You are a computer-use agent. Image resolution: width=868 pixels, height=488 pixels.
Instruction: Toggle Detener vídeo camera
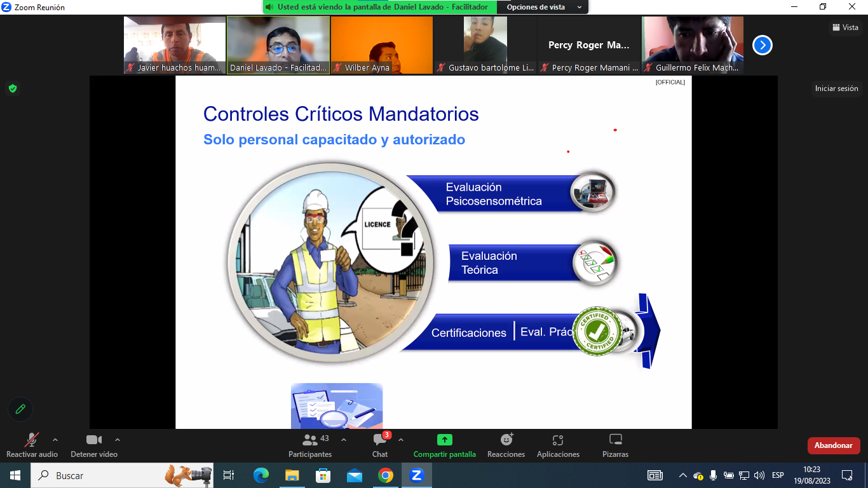pyautogui.click(x=94, y=445)
